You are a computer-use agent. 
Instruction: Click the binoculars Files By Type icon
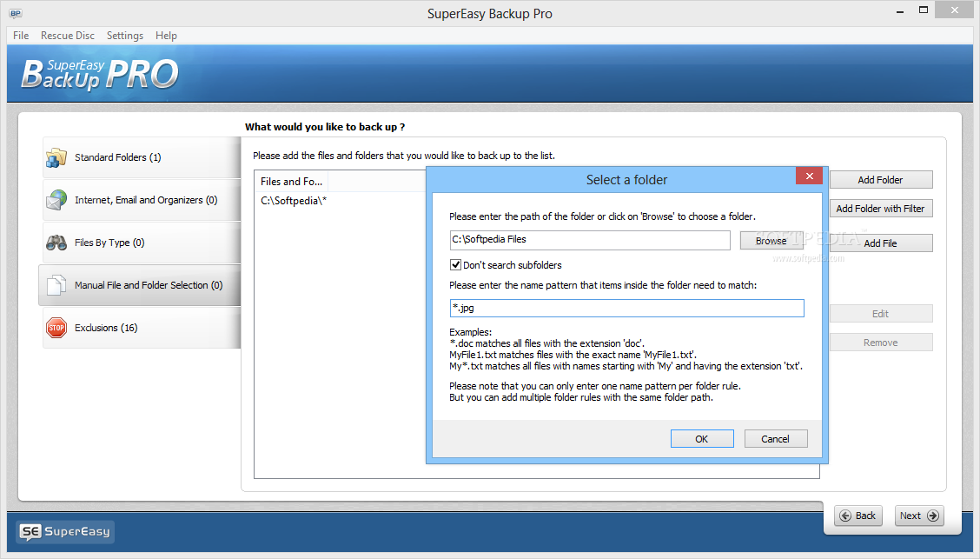pos(56,243)
